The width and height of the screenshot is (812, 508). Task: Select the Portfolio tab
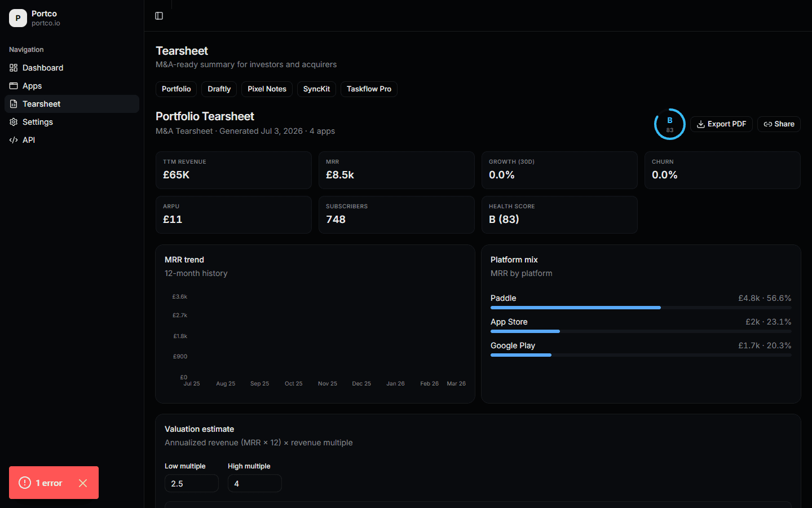(176, 89)
